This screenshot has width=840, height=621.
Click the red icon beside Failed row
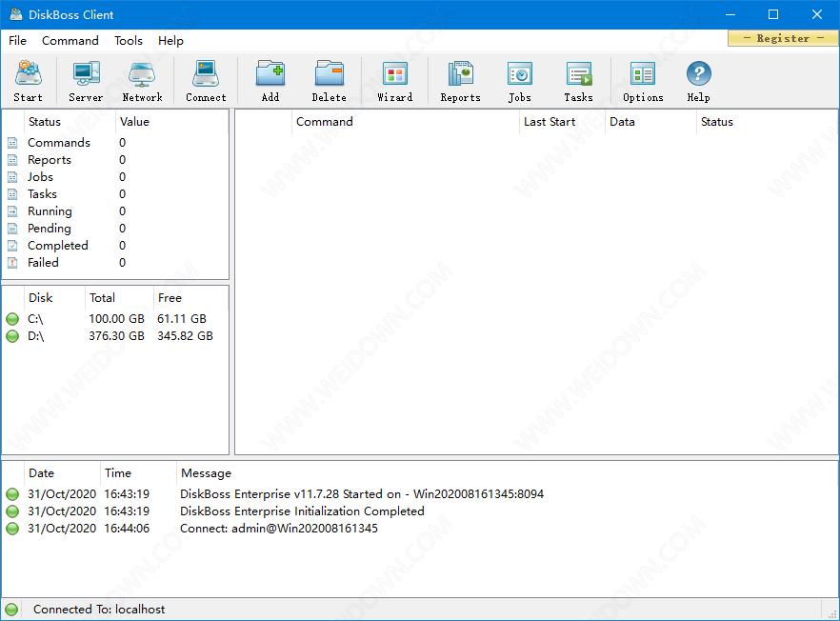[x=12, y=263]
